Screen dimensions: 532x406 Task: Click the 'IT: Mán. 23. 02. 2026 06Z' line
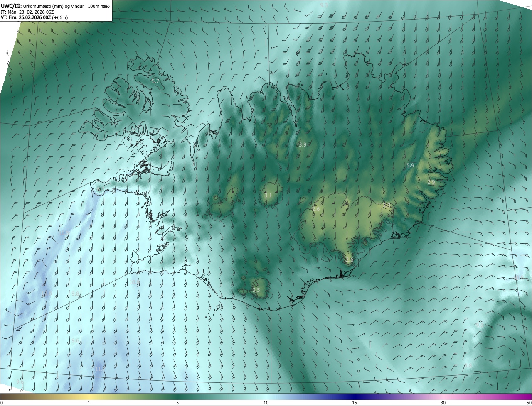pos(27,12)
